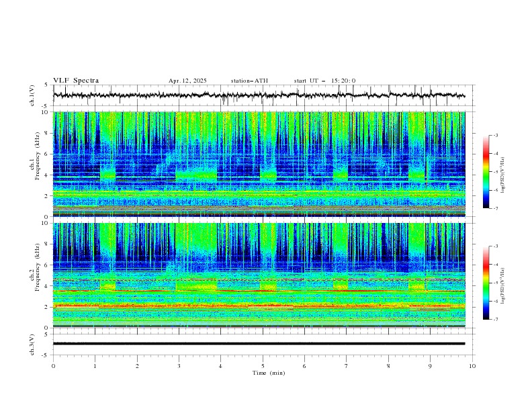Click the "8" kHz tick of ch.1 spectrogram

click(x=48, y=133)
